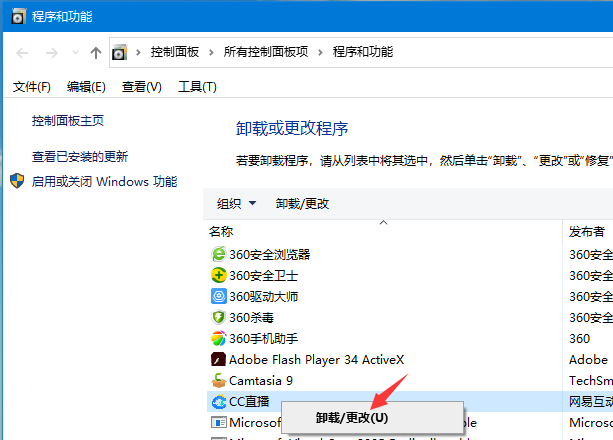Open 查看已安装的更新 link
The height and width of the screenshot is (440, 613).
[x=80, y=157]
